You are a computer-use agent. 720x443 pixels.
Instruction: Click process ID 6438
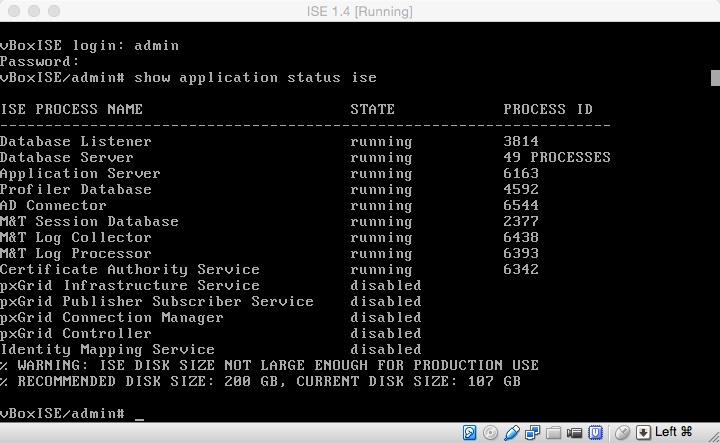click(521, 237)
